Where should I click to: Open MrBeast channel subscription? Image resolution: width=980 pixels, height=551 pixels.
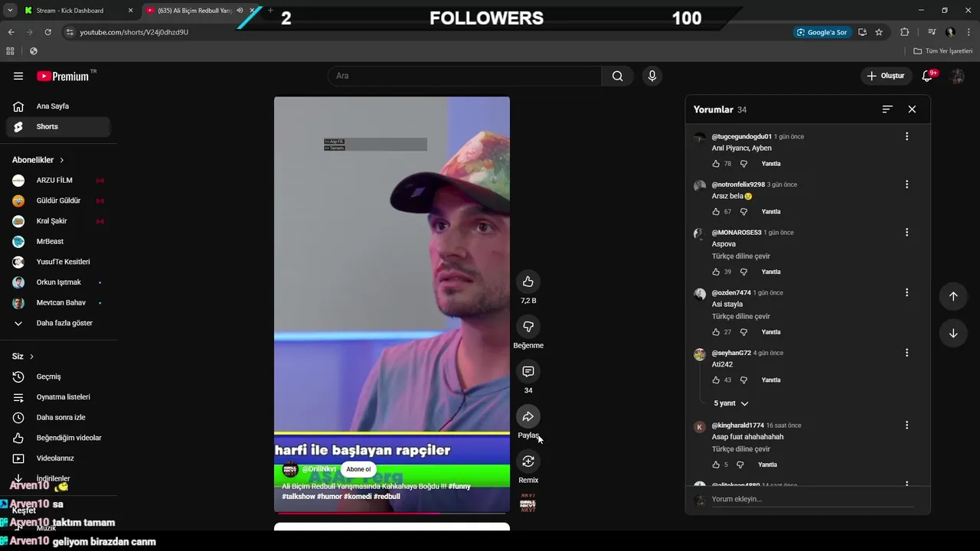pyautogui.click(x=58, y=241)
